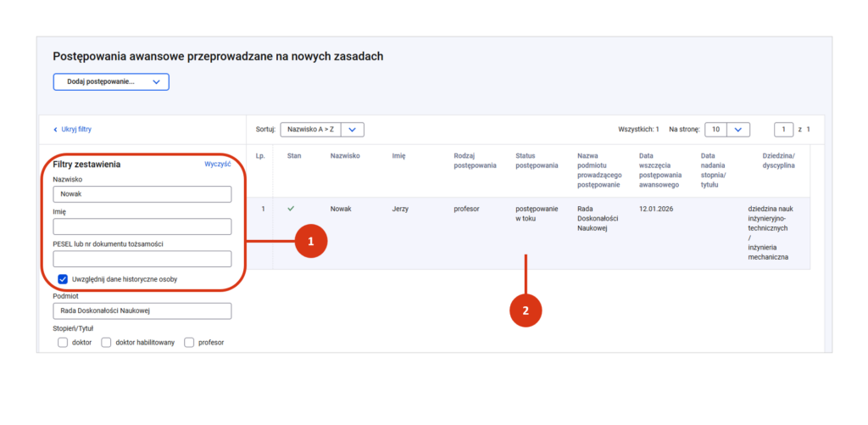The image size is (868, 425).
Task: Expand the sort dropdown Nazwisko A > Z
Action: pos(322,129)
